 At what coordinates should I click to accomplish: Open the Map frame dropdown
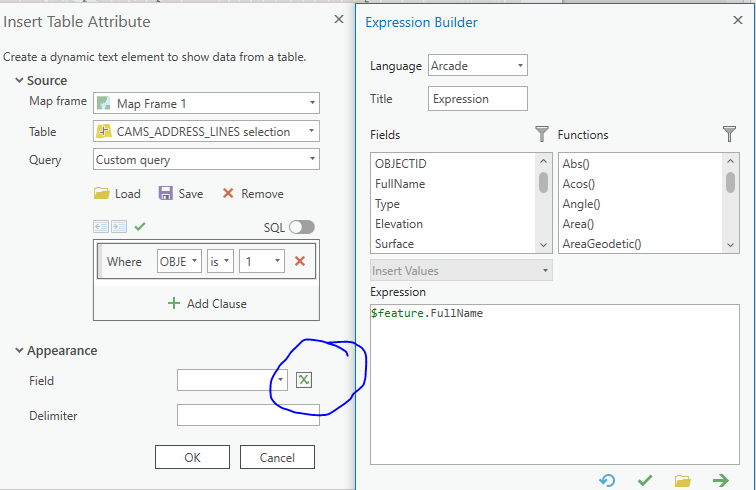point(205,103)
